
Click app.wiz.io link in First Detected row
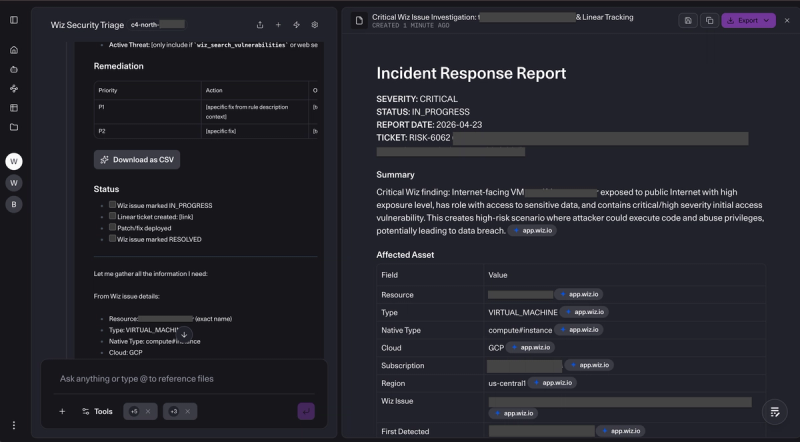(x=620, y=431)
